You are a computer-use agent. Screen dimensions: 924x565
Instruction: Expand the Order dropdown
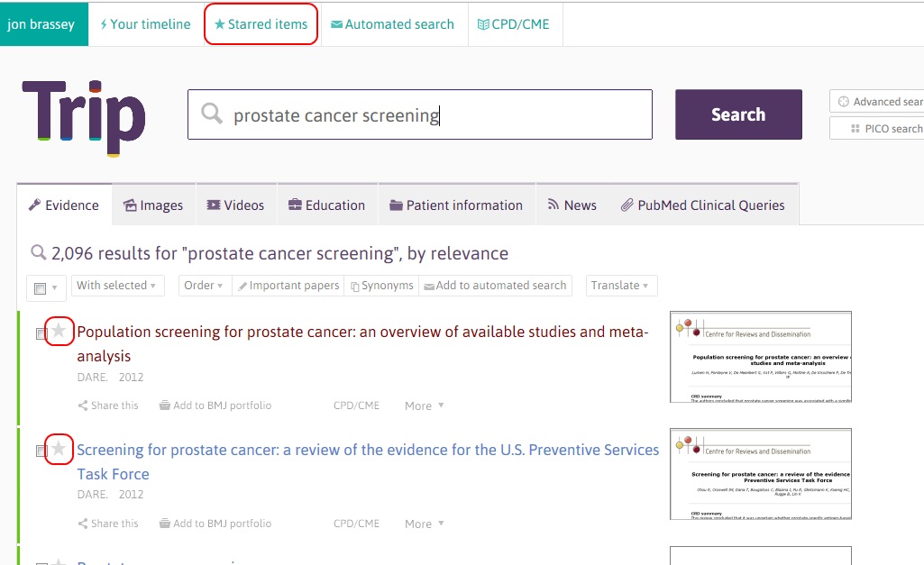[204, 286]
